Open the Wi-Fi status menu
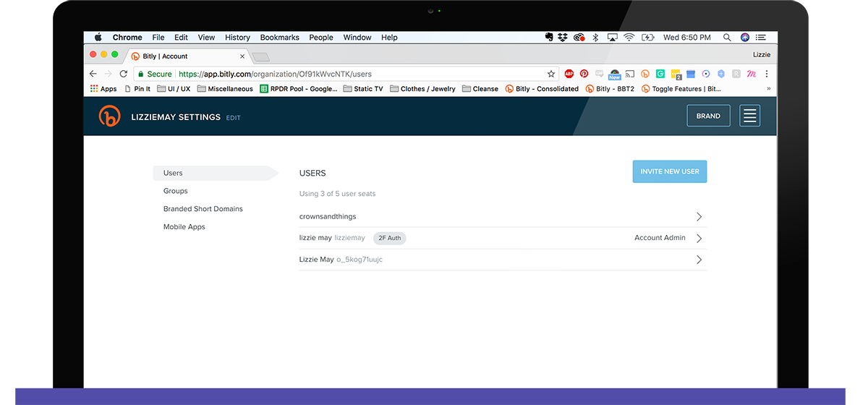The height and width of the screenshot is (405, 868). 629,38
